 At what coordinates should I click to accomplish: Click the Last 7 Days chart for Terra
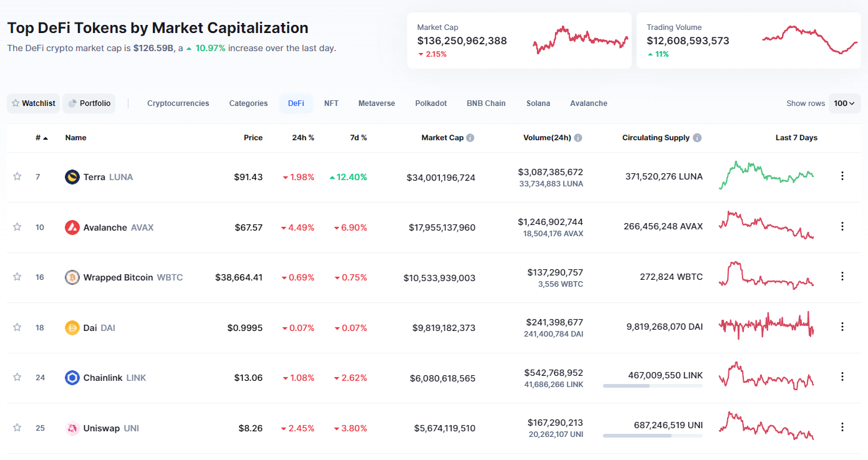(x=766, y=175)
